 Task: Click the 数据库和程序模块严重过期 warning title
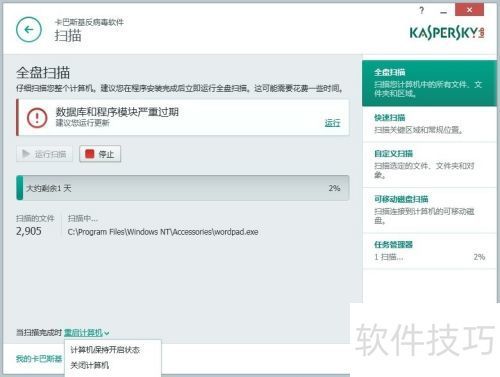[x=117, y=112]
